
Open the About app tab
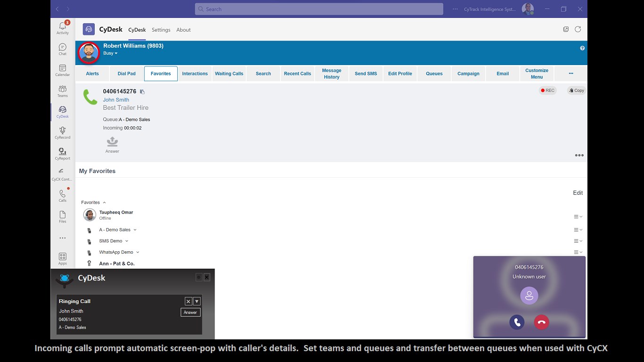pos(183,30)
